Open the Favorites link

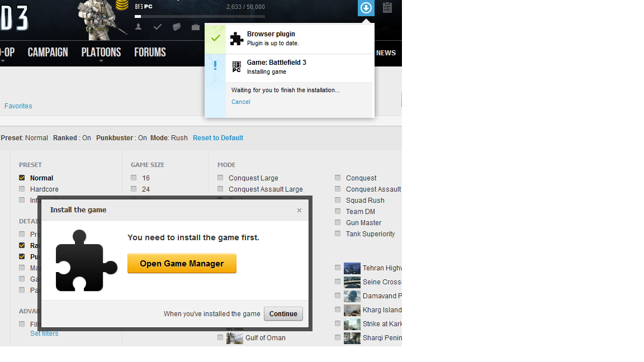(18, 106)
